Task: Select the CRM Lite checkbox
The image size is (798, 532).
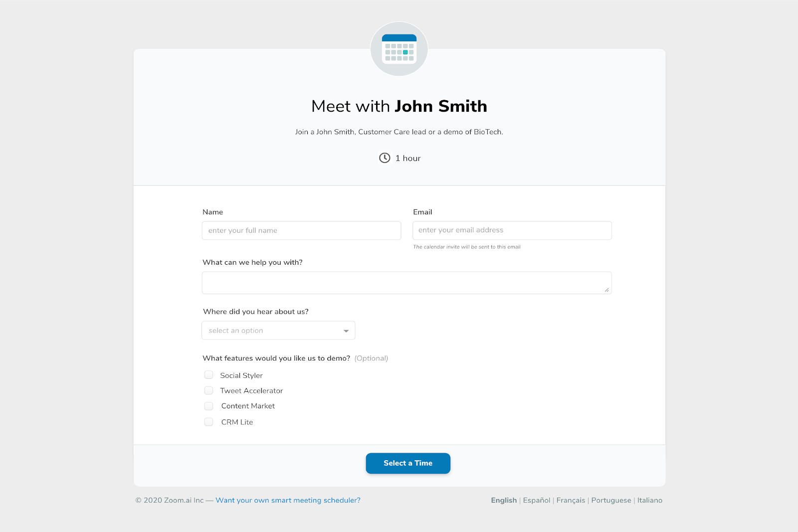Action: pyautogui.click(x=208, y=422)
